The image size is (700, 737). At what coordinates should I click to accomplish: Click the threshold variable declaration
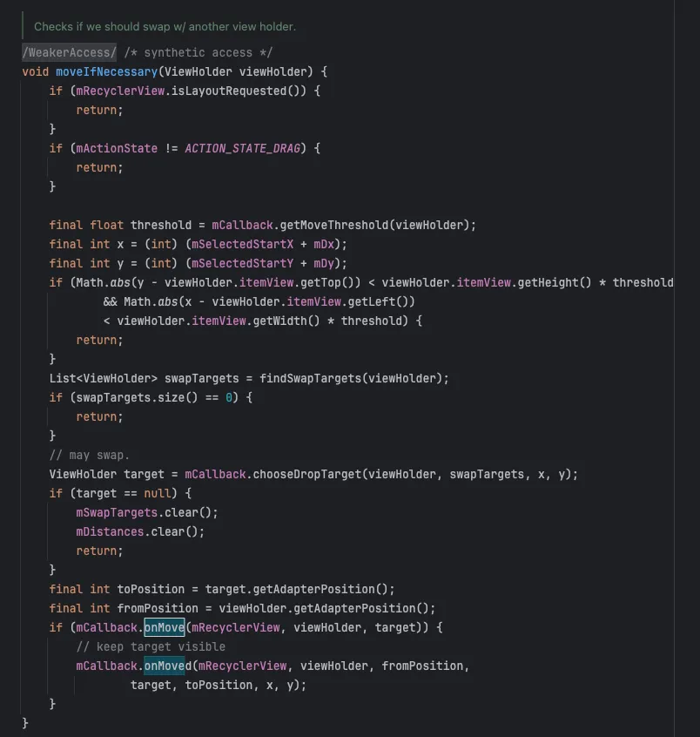pos(161,225)
